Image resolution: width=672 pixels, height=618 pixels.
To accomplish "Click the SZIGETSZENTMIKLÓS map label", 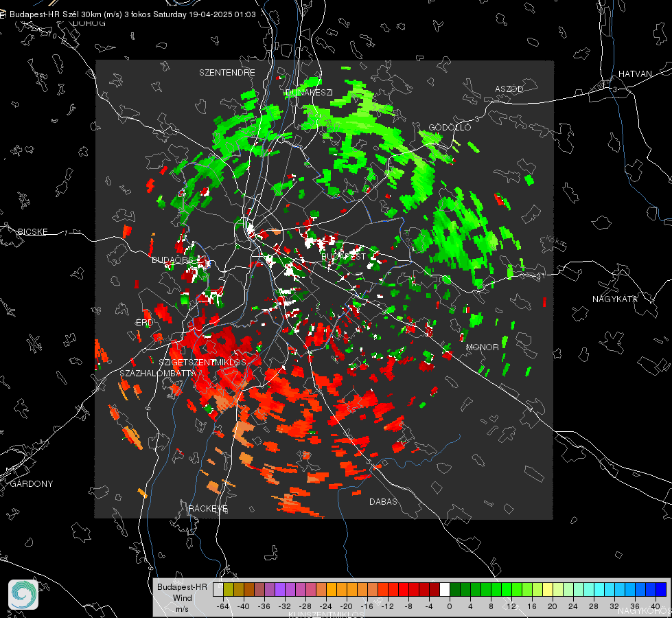I will [202, 363].
